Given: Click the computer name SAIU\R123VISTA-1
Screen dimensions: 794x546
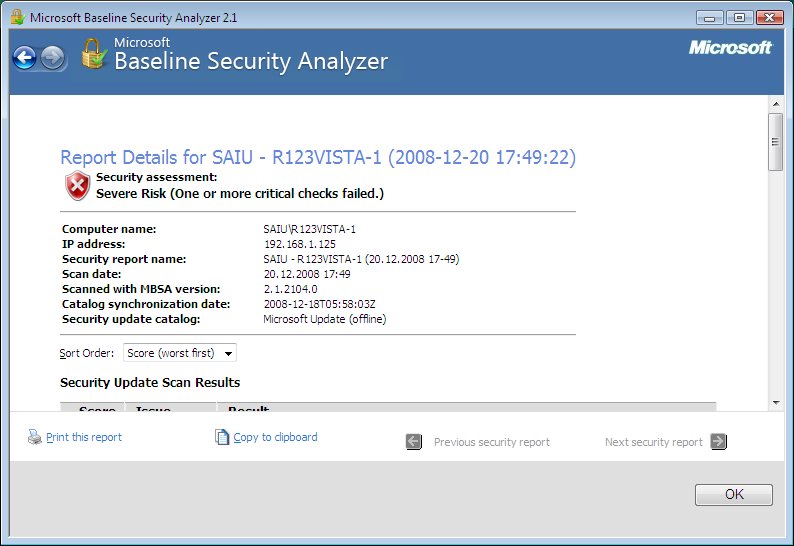Looking at the screenshot, I should (309, 229).
